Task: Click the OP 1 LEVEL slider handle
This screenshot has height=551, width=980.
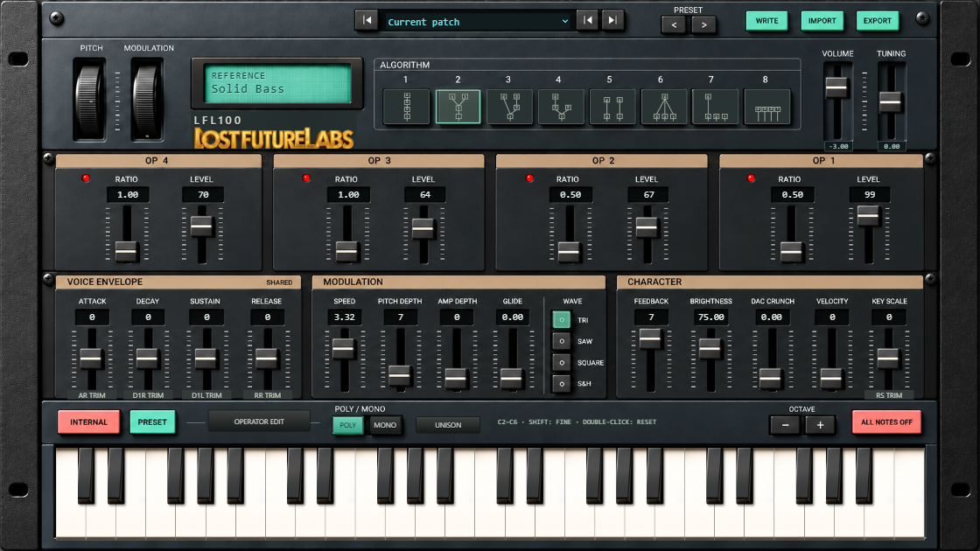Action: [x=867, y=215]
